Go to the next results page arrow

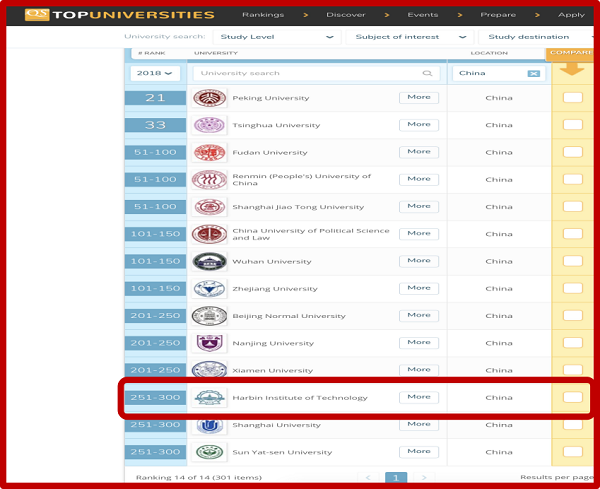point(424,477)
